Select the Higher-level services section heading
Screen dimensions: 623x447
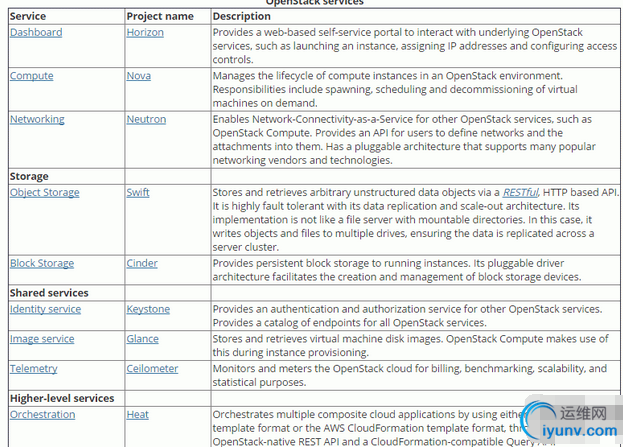[x=62, y=399]
